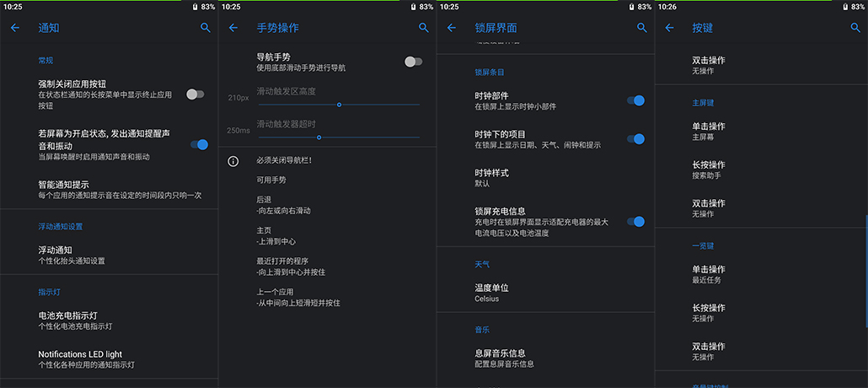Adjust 滑动触发区高度 slider
Image resolution: width=868 pixels, height=388 pixels.
[x=339, y=105]
